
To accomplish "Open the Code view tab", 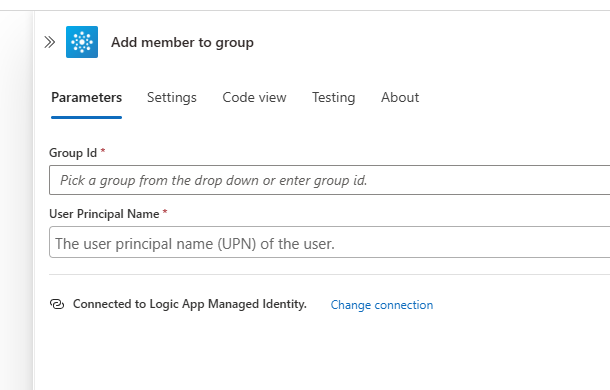I will (254, 97).
